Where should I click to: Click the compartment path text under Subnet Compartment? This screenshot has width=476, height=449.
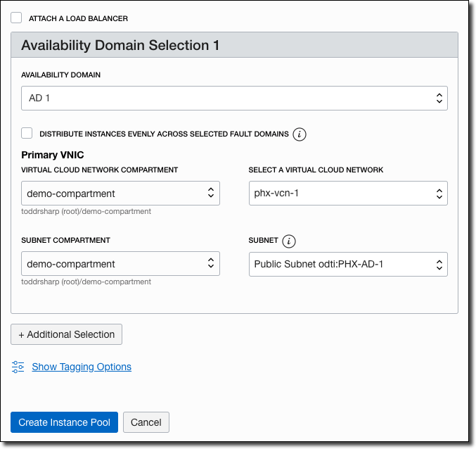pos(86,282)
